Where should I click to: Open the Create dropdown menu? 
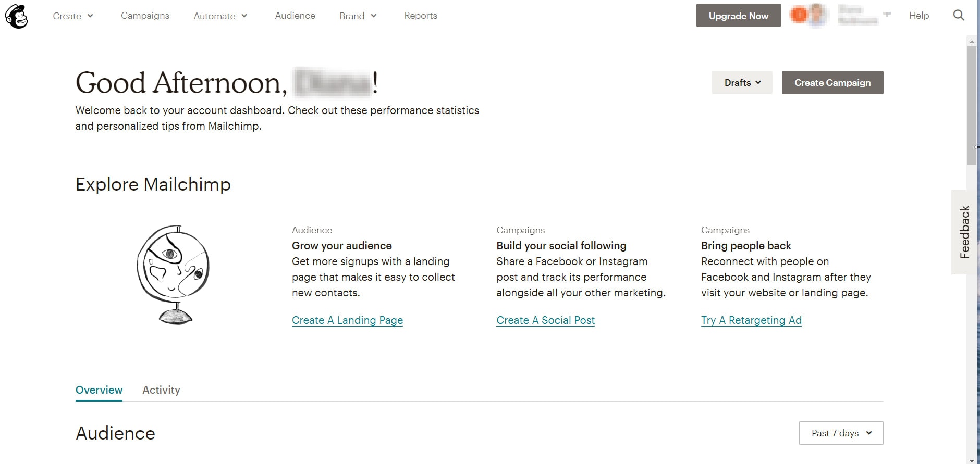(x=73, y=16)
